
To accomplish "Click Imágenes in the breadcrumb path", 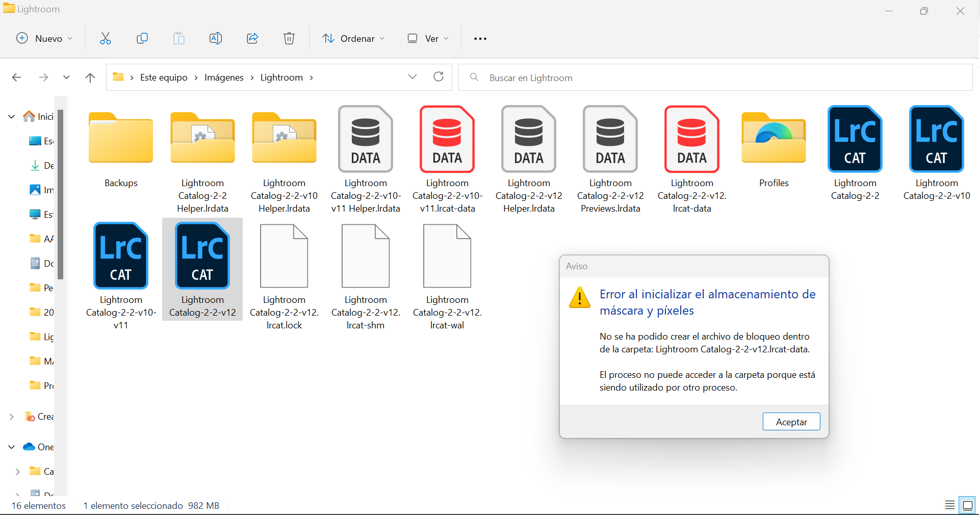I will 224,78.
